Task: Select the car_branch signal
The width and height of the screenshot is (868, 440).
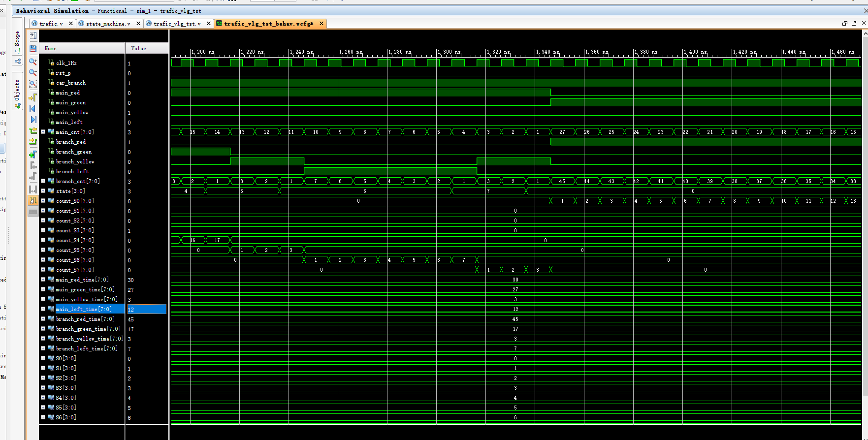Action: coord(70,83)
